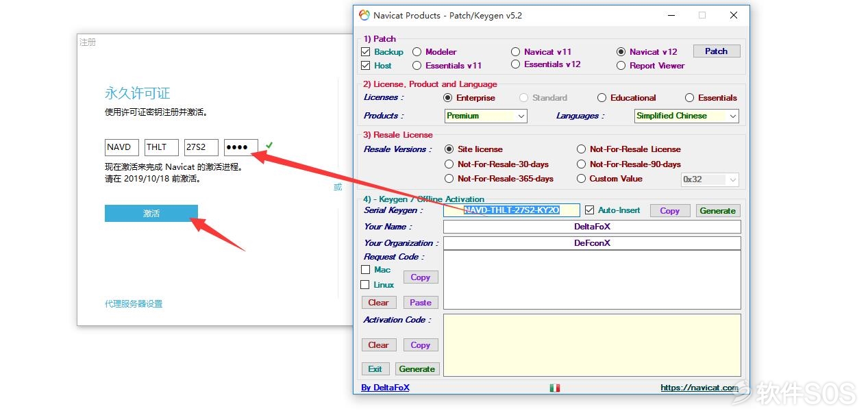This screenshot has height=413, width=868.
Task: Click the Your Organization field DeFconX
Action: 592,243
